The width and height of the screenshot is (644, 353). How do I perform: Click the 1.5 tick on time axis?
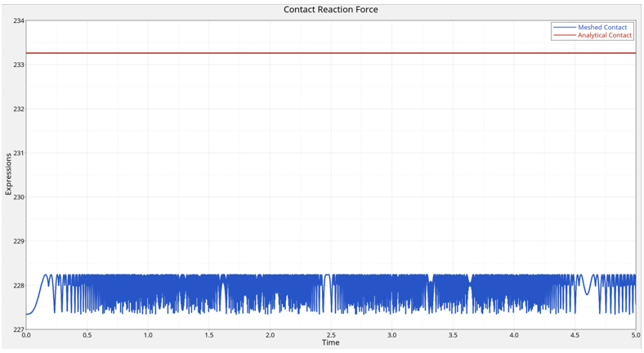tap(209, 335)
